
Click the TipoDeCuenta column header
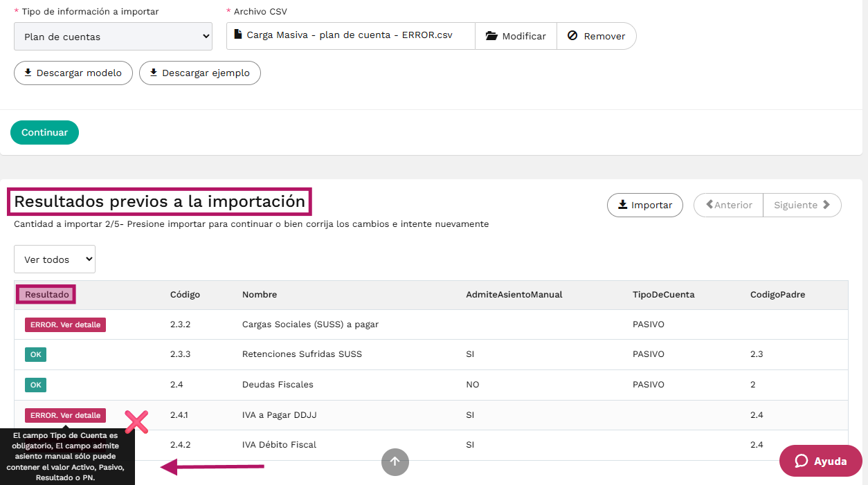click(664, 295)
